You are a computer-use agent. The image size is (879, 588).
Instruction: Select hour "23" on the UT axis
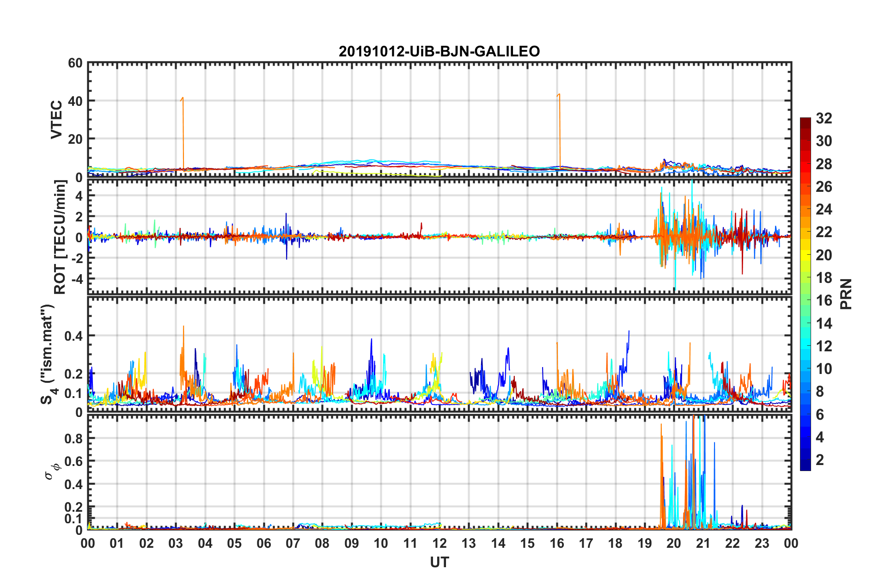click(762, 543)
